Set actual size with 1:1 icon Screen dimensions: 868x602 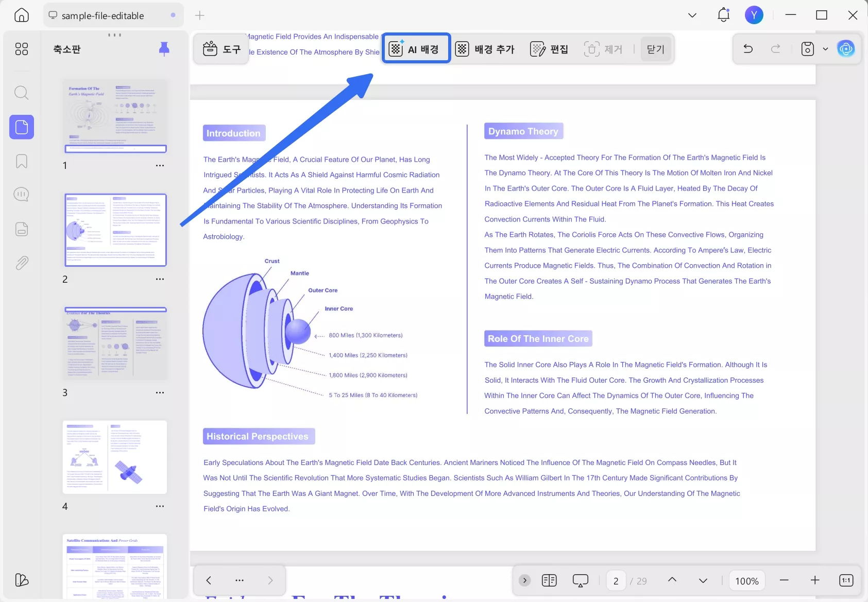[846, 580]
